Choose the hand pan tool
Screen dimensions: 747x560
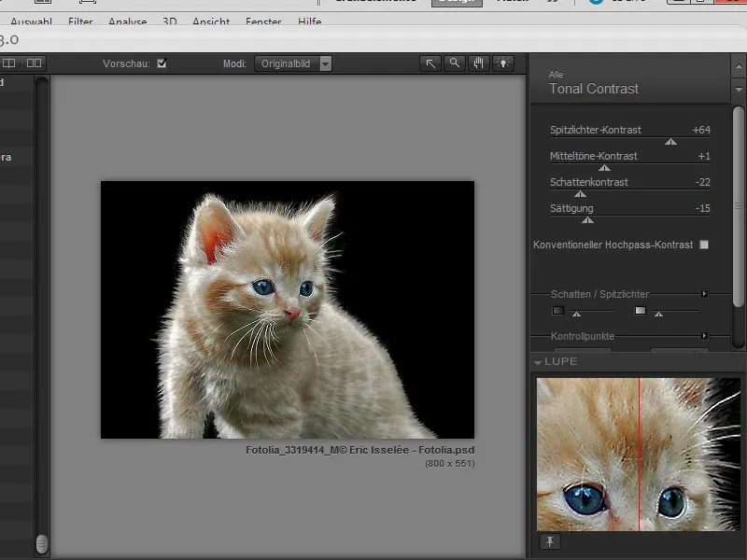(x=479, y=63)
